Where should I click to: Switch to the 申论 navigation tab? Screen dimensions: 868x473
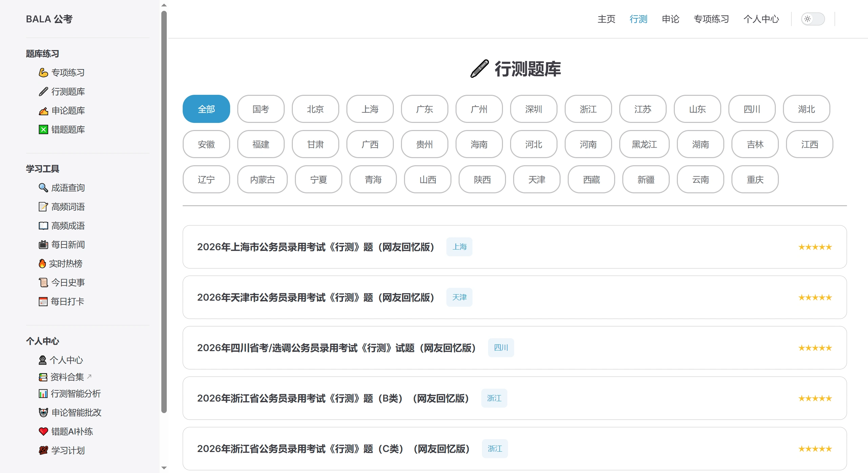click(670, 19)
